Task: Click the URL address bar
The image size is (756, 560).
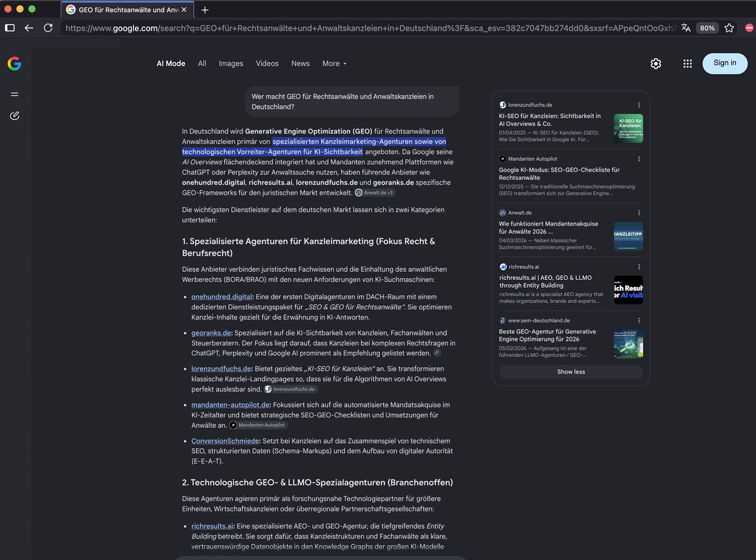Action: pyautogui.click(x=370, y=28)
